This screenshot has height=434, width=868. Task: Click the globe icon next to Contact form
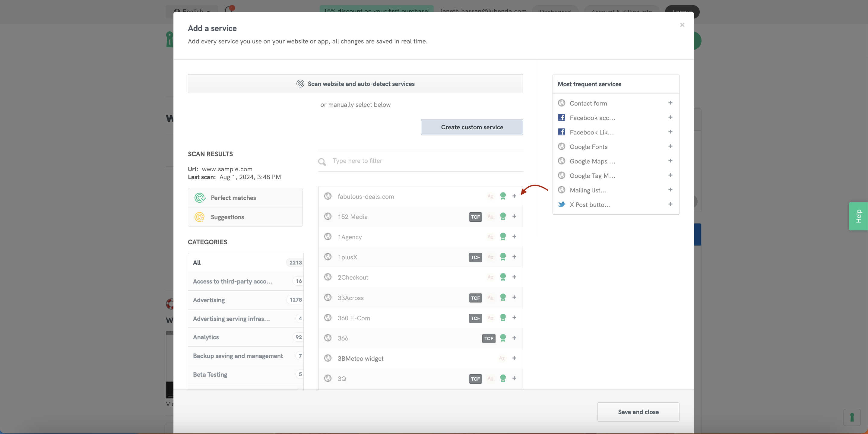click(x=561, y=103)
